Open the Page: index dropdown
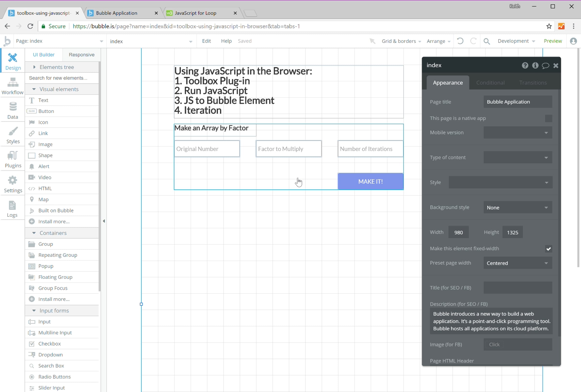This screenshot has height=392, width=581. 60,41
